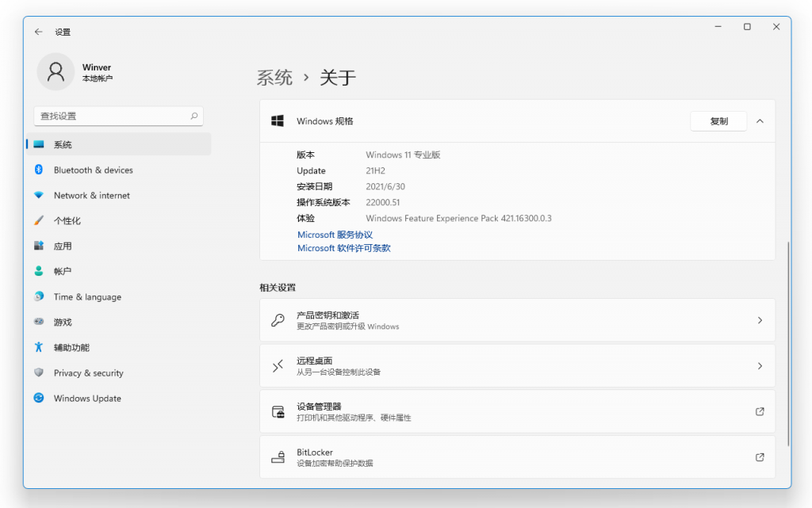Image resolution: width=812 pixels, height=508 pixels.
Task: Minimize the Settings window
Action: coord(718,26)
